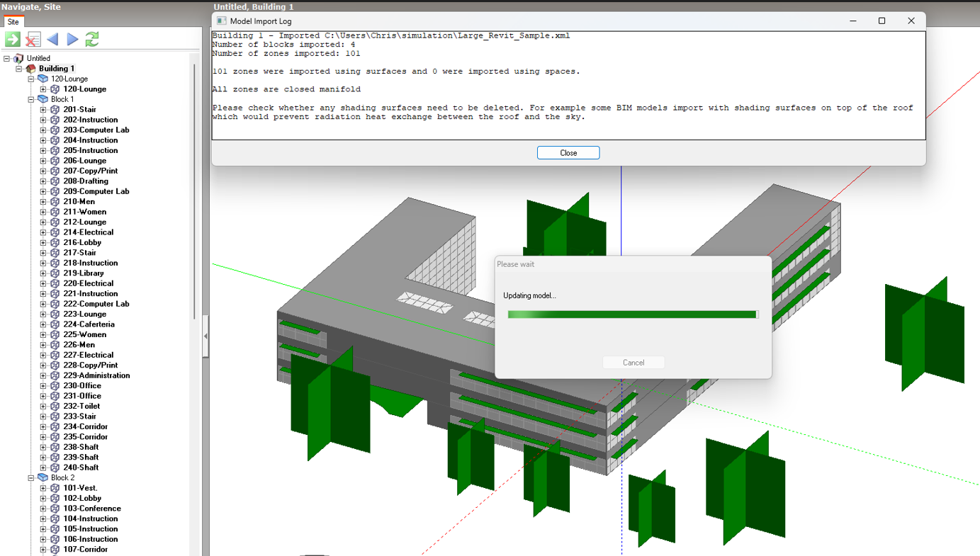Click the green arrow navigate icon
Screen dimensions: 980x556
pyautogui.click(x=13, y=40)
